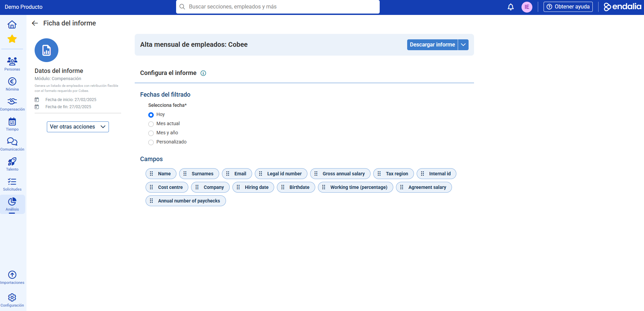
Task: Click the Hiring date field chip
Action: pos(253,187)
